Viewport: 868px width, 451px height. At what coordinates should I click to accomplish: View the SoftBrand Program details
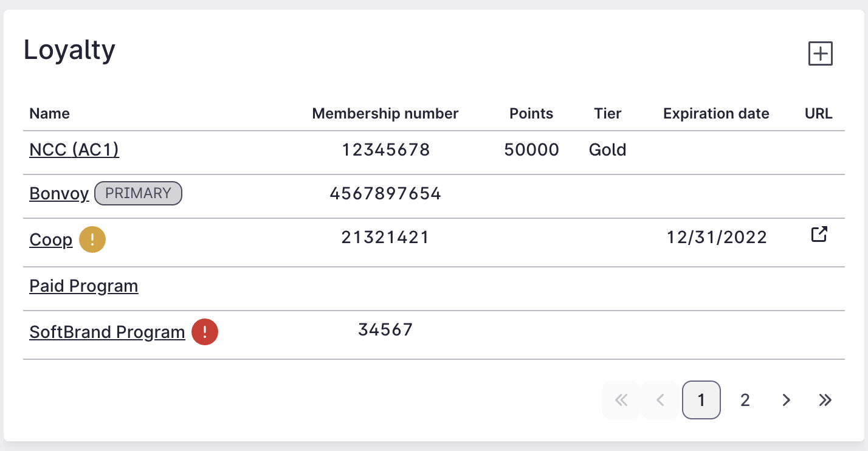point(107,332)
